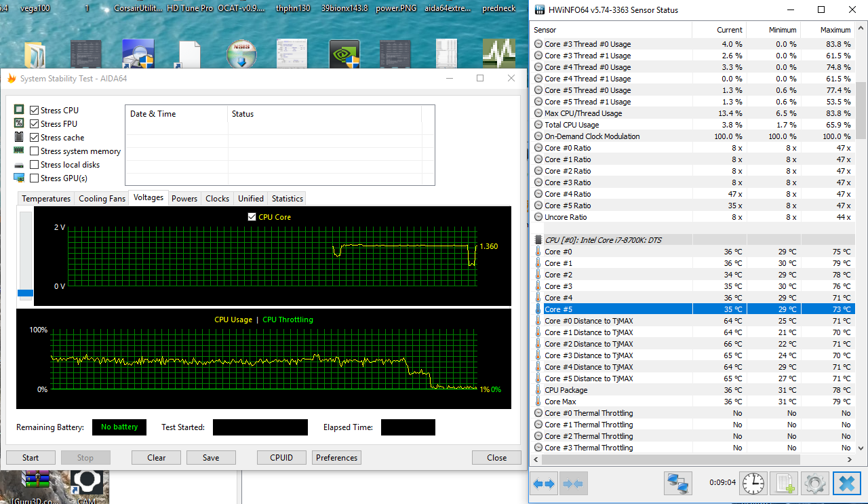Viewport: 868px width, 504px height.
Task: Click the Clear button
Action: tap(157, 457)
